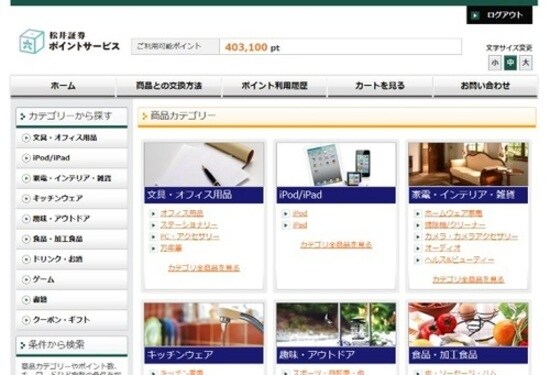The height and width of the screenshot is (375, 550).
Task: Open the ホーム tab
Action: (63, 86)
